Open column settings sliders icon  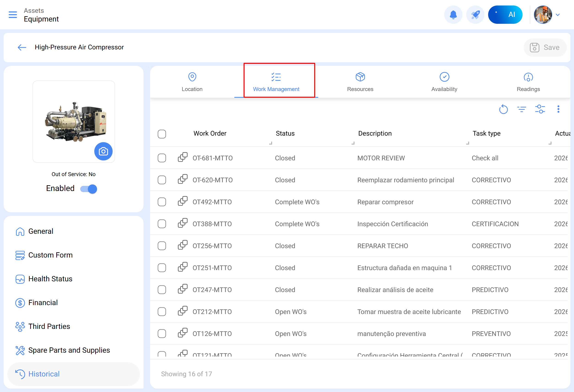coord(540,109)
